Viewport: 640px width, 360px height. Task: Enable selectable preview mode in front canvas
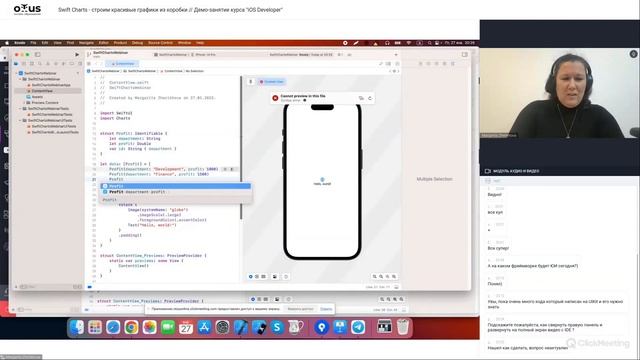pos(257,277)
